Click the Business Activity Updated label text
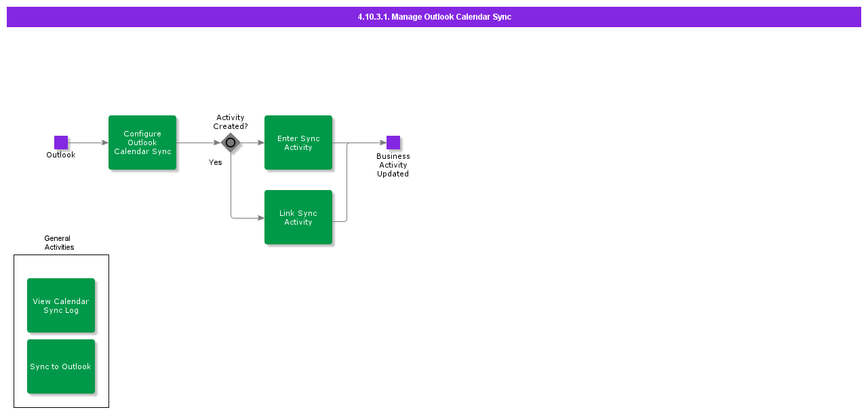The image size is (868, 414). tap(393, 165)
